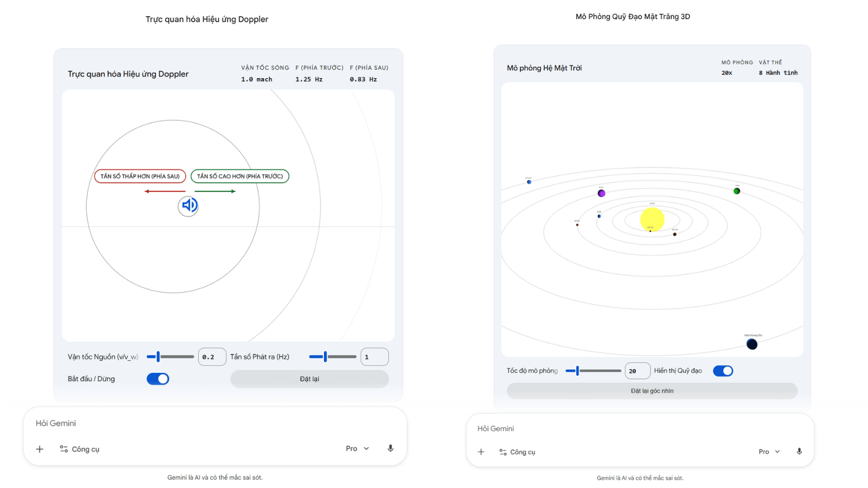Click microphone icon in left Gemini box
The height and width of the screenshot is (488, 868).
tap(390, 448)
